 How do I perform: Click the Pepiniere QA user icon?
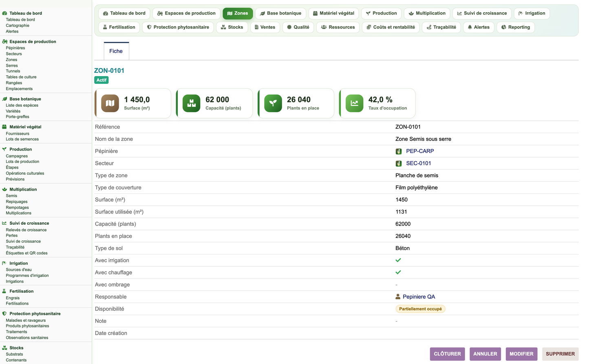[x=398, y=297]
